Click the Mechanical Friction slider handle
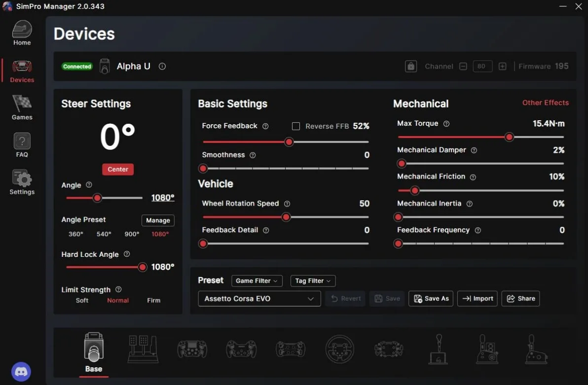The width and height of the screenshot is (588, 385). point(414,190)
